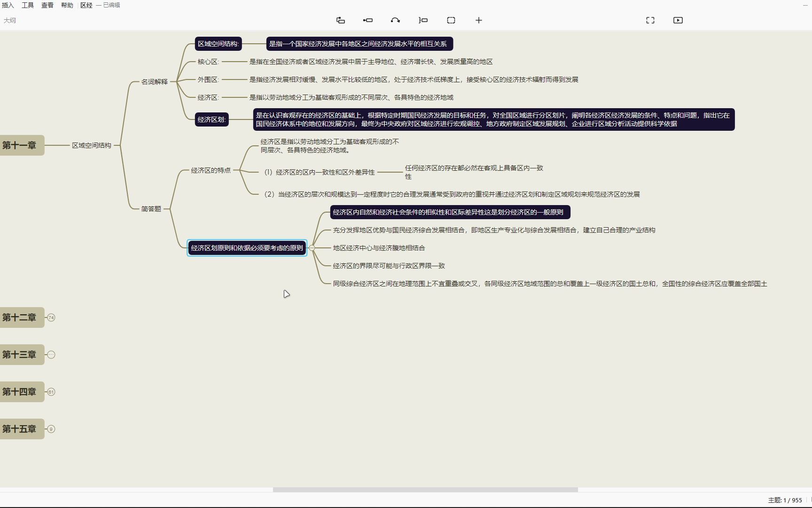Viewport: 812px width, 508px height.
Task: Switch to 大纲 outline view
Action: tap(10, 20)
